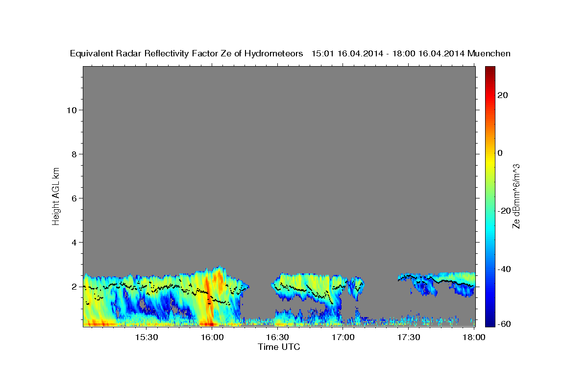
Task: Click the 16:30 time axis tick label
Action: [277, 337]
